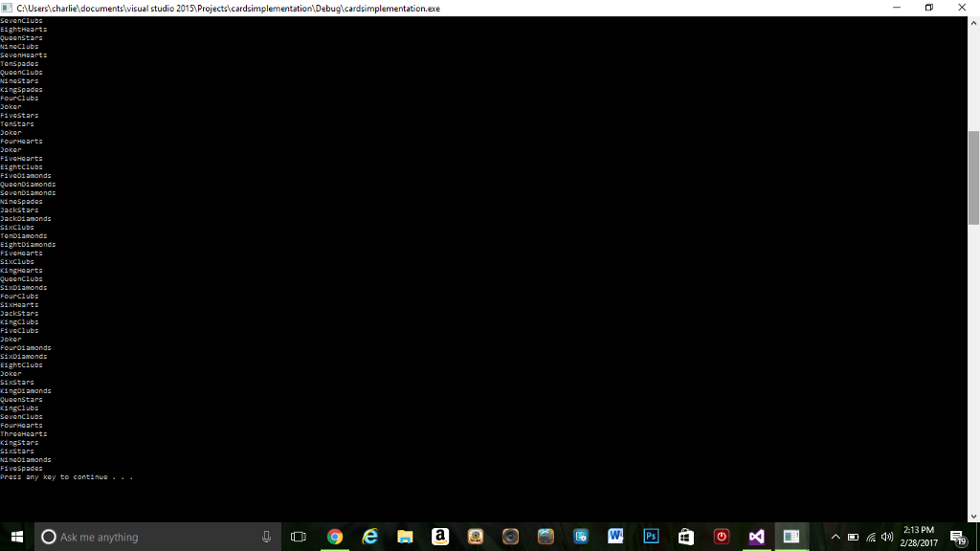Viewport: 980px width, 551px height.
Task: Open File Explorer from the taskbar
Action: pos(405,536)
